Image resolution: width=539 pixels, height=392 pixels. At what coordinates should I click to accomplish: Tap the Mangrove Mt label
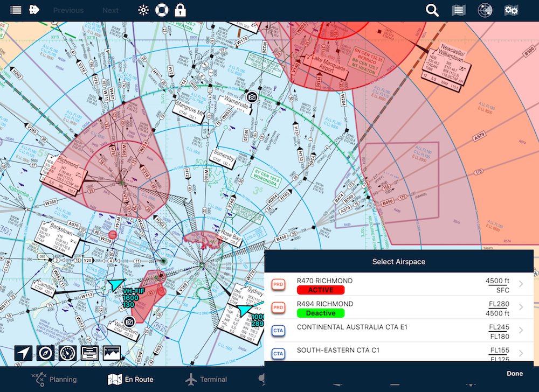pyautogui.click(x=188, y=110)
